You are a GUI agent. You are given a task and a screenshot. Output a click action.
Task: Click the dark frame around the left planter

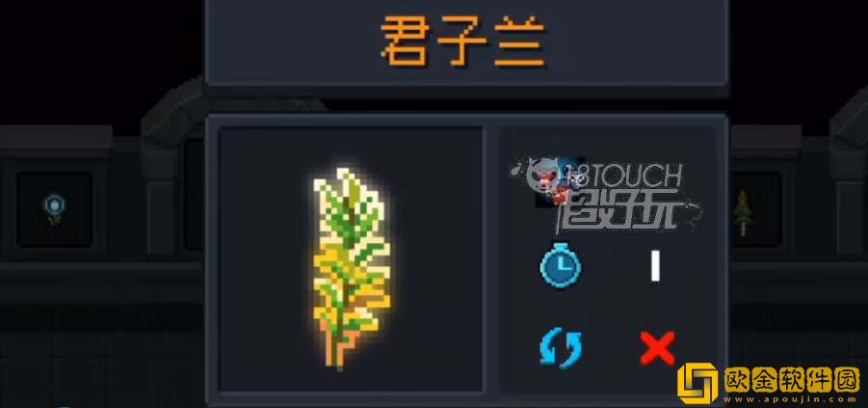(x=54, y=209)
